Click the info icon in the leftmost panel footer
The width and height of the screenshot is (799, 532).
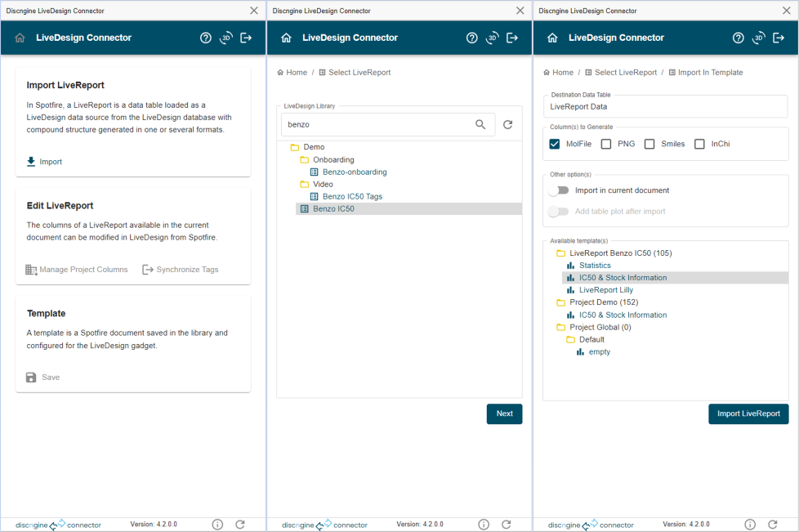pos(217,525)
